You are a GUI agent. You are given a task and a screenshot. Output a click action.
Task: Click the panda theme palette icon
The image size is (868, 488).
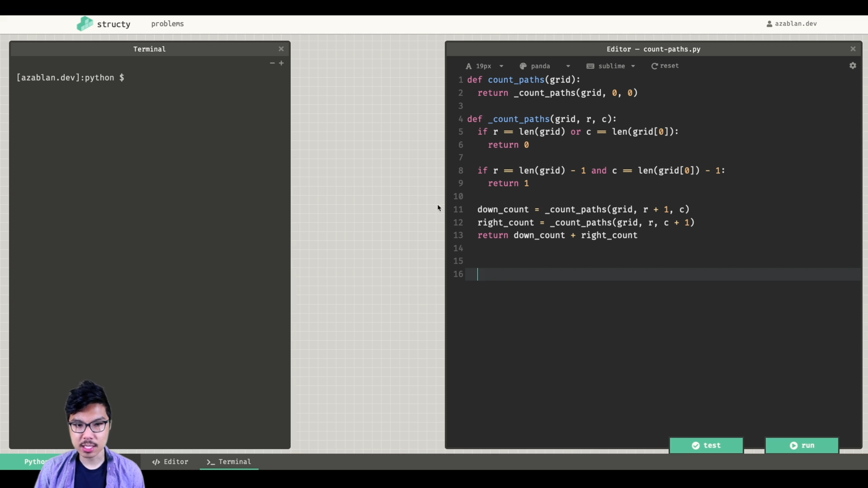[523, 66]
